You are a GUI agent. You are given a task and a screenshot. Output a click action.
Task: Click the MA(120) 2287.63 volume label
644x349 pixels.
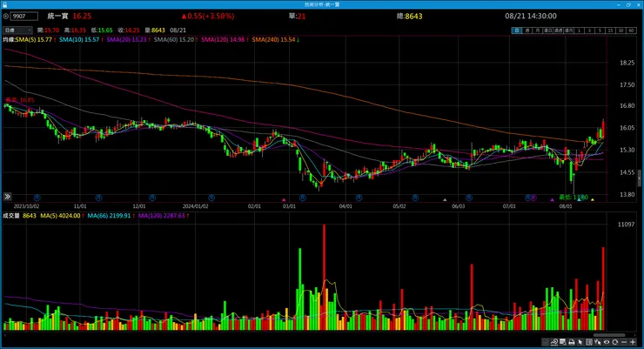click(x=164, y=216)
